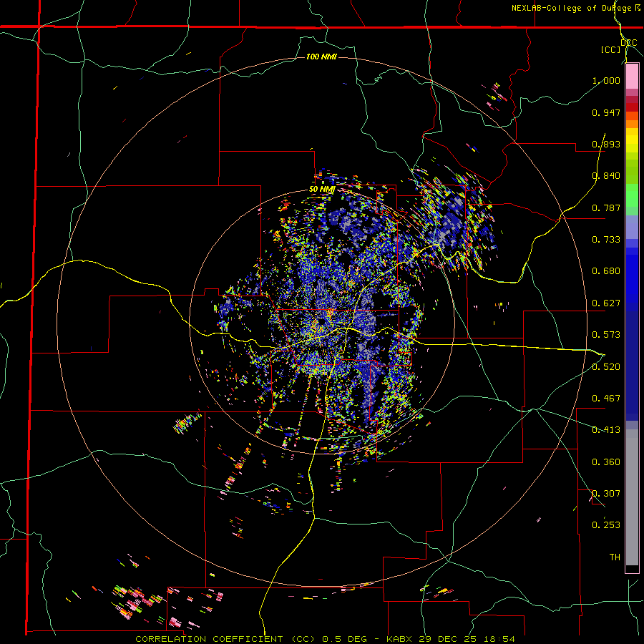Screen dimensions: 644x644
Task: Click the 1.000 value on color scale
Action: click(x=606, y=80)
